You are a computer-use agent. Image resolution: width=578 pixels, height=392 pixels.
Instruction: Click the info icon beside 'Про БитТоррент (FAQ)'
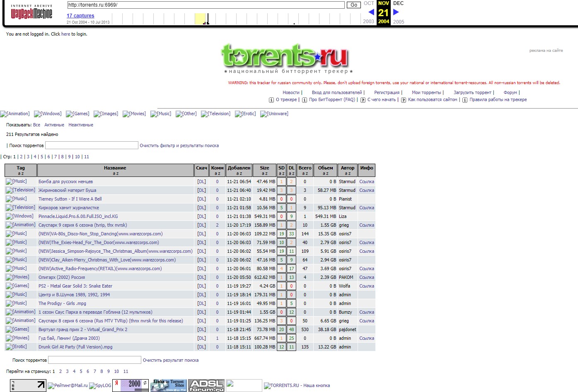coord(305,100)
